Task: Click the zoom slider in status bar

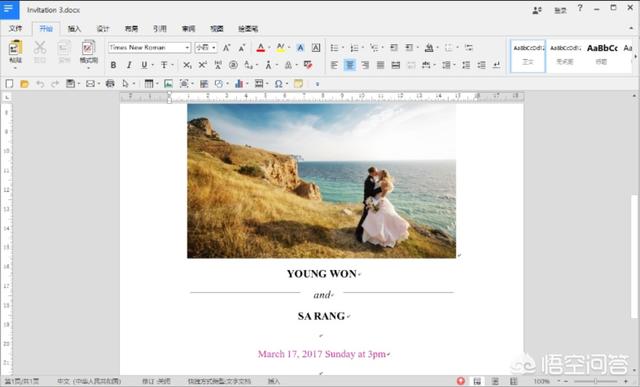Action: click(596, 381)
